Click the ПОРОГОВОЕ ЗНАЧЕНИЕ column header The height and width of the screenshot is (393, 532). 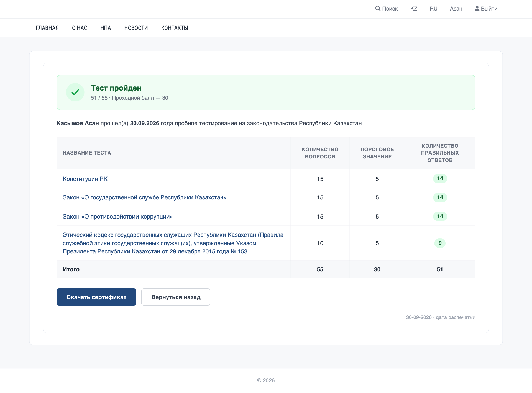tap(377, 153)
